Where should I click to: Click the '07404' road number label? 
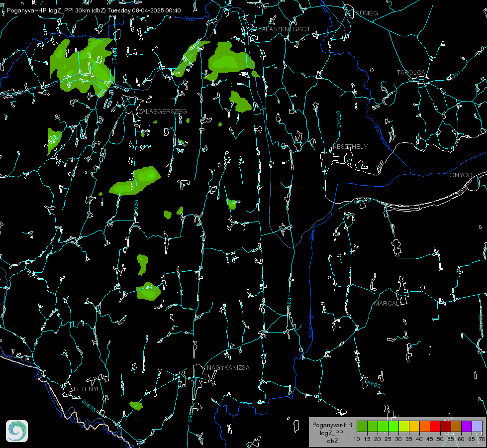(115, 56)
